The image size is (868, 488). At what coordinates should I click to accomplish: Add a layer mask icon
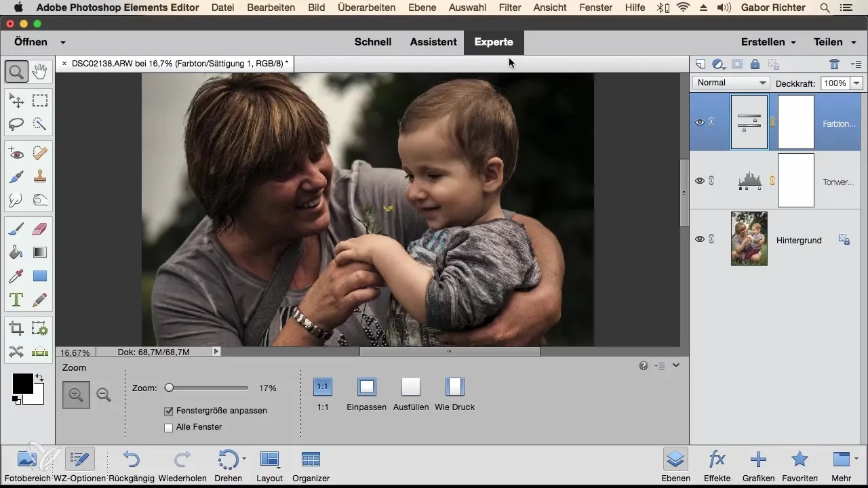pyautogui.click(x=736, y=64)
